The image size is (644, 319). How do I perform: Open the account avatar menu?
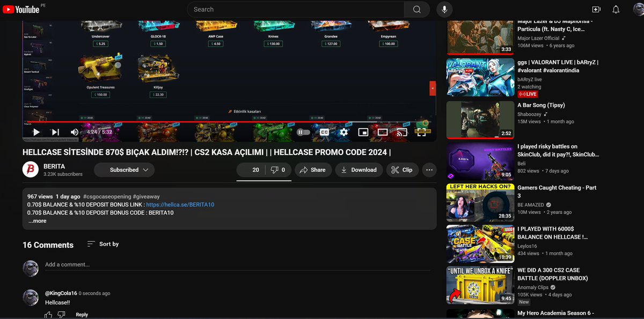tap(638, 9)
